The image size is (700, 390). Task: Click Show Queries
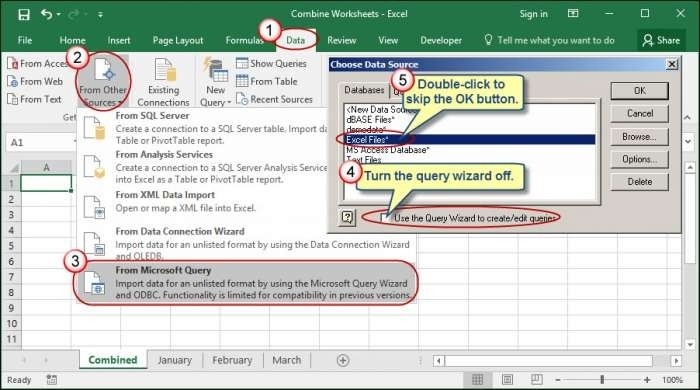(x=271, y=63)
